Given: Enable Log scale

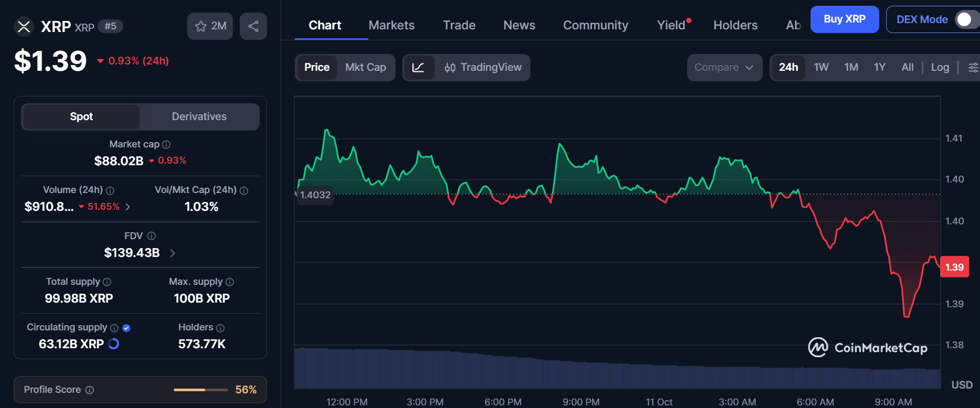Looking at the screenshot, I should (x=940, y=68).
